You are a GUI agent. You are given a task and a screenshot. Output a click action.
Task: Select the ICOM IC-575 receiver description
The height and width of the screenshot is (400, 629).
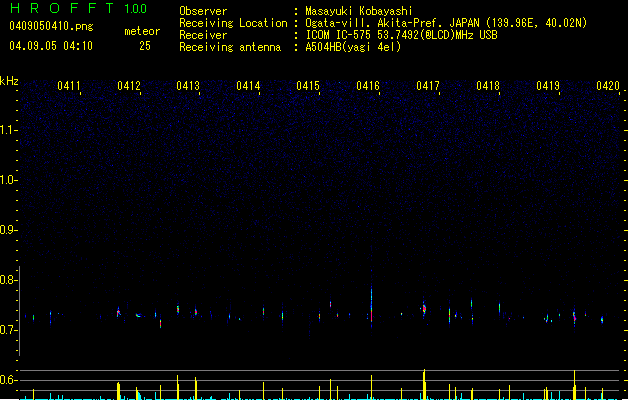click(401, 35)
